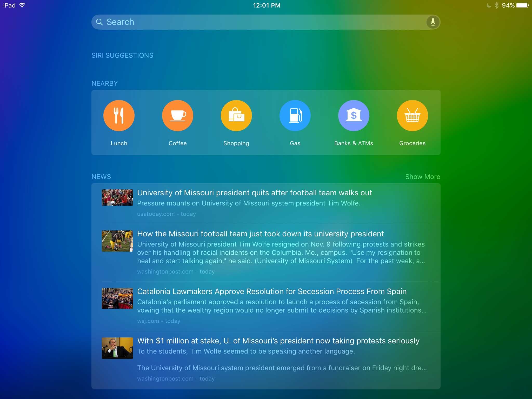The height and width of the screenshot is (399, 532).
Task: Tap the Bluetooth status icon
Action: 496,5
